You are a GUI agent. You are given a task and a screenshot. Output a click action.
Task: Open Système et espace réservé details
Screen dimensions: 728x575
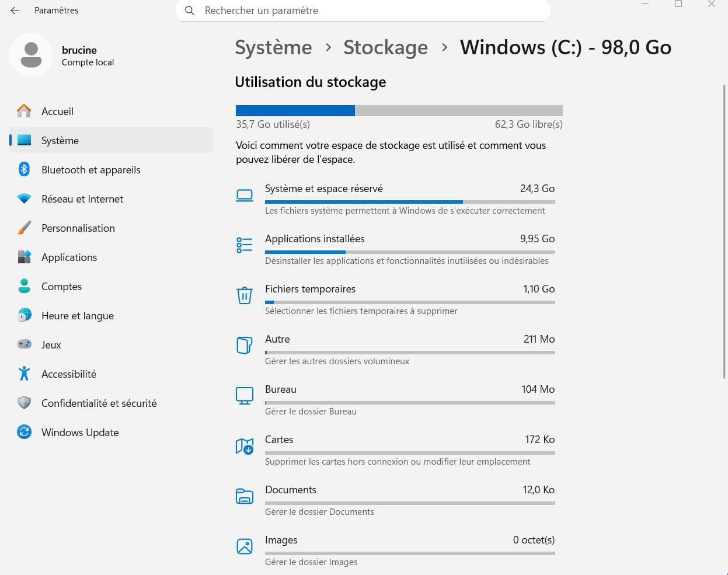395,199
